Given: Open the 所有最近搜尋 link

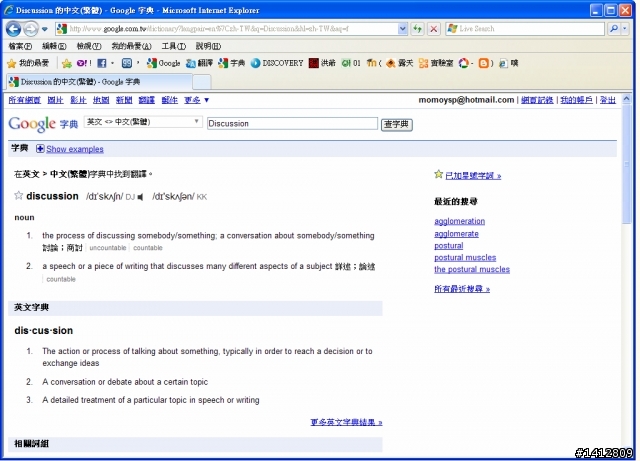Looking at the screenshot, I should [x=462, y=289].
